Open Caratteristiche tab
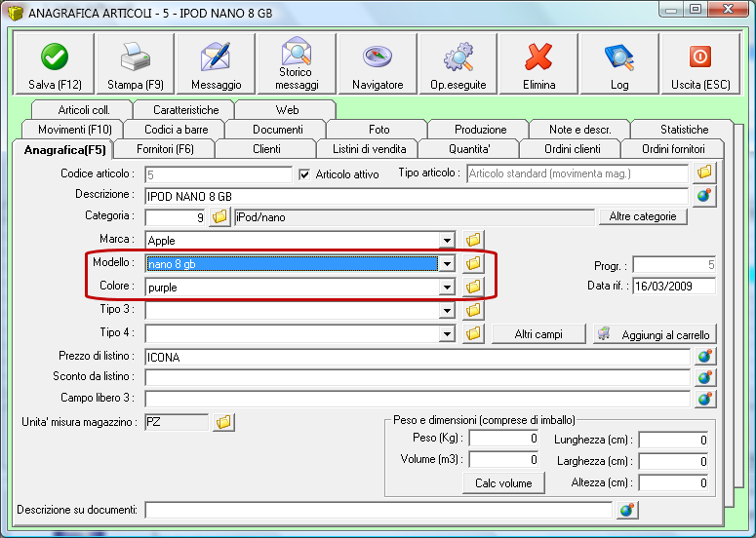The width and height of the screenshot is (756, 538). [185, 110]
